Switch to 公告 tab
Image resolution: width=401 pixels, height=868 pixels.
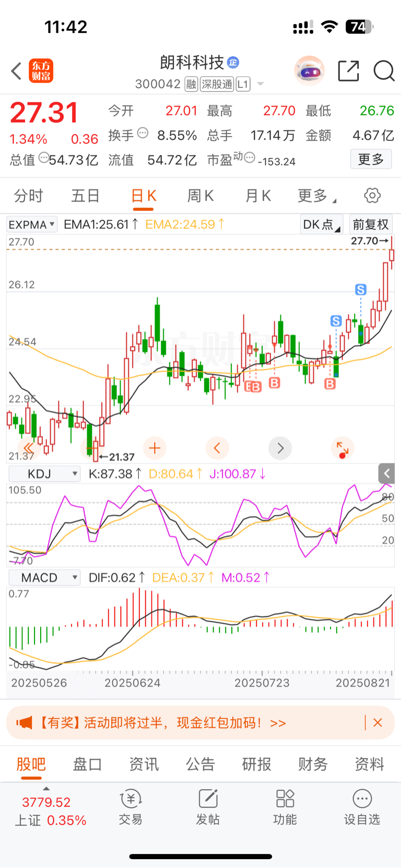(200, 764)
